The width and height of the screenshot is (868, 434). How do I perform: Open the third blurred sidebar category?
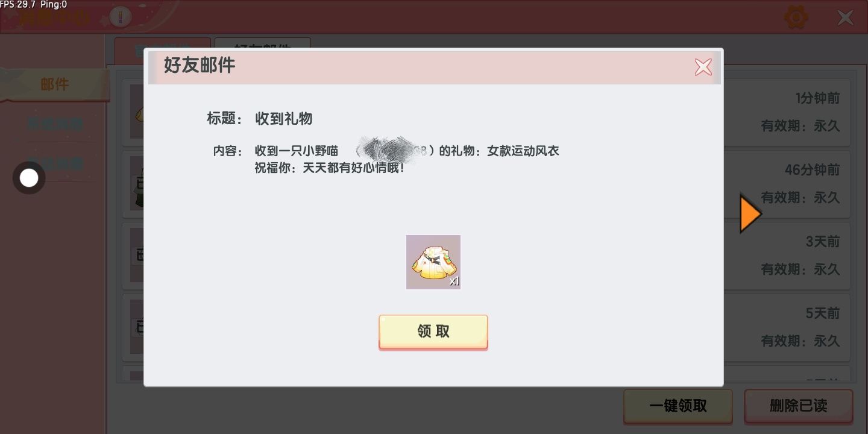(x=55, y=163)
